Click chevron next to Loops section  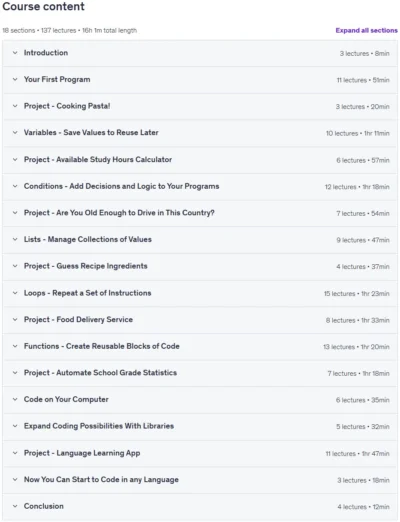pyautogui.click(x=15, y=293)
